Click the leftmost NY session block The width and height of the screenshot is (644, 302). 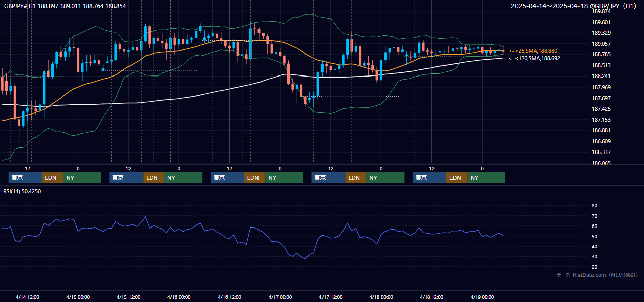(82, 178)
